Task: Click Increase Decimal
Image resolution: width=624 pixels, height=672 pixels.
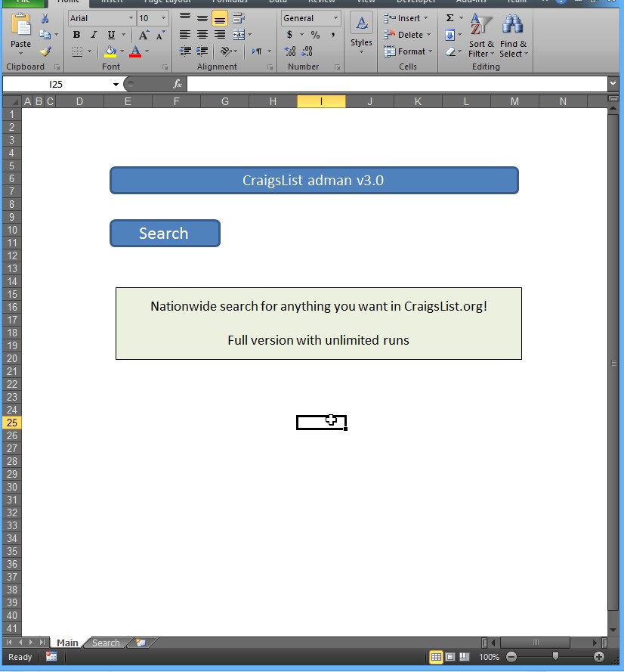Action: coord(290,51)
